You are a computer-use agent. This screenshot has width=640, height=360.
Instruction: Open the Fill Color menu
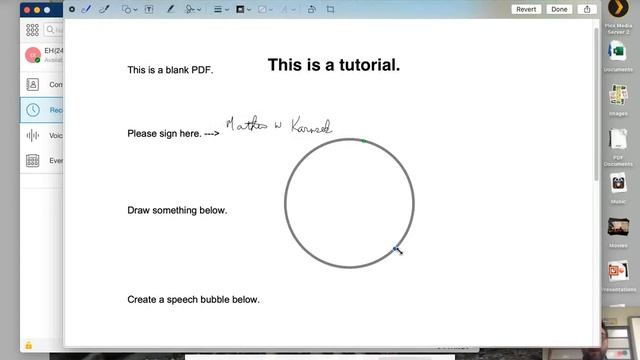click(265, 9)
